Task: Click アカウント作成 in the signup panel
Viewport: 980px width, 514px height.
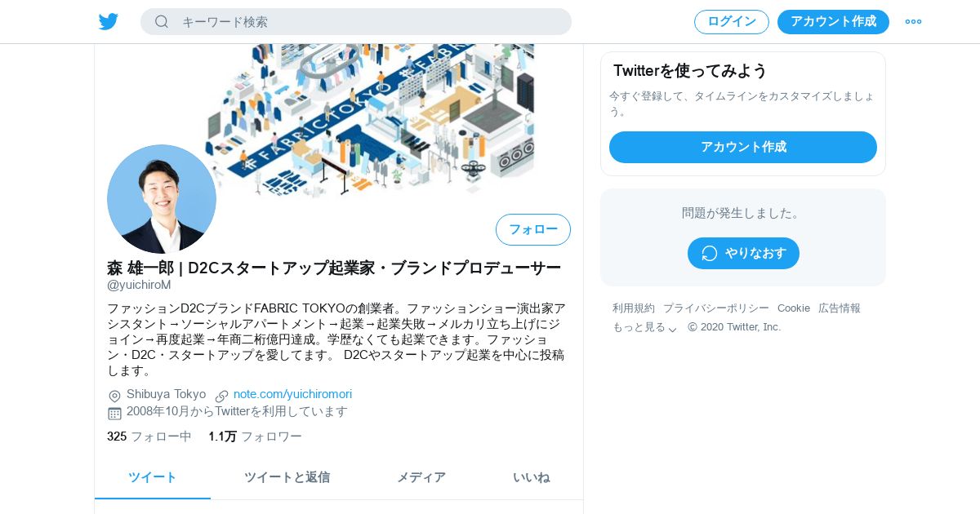Action: [x=743, y=147]
